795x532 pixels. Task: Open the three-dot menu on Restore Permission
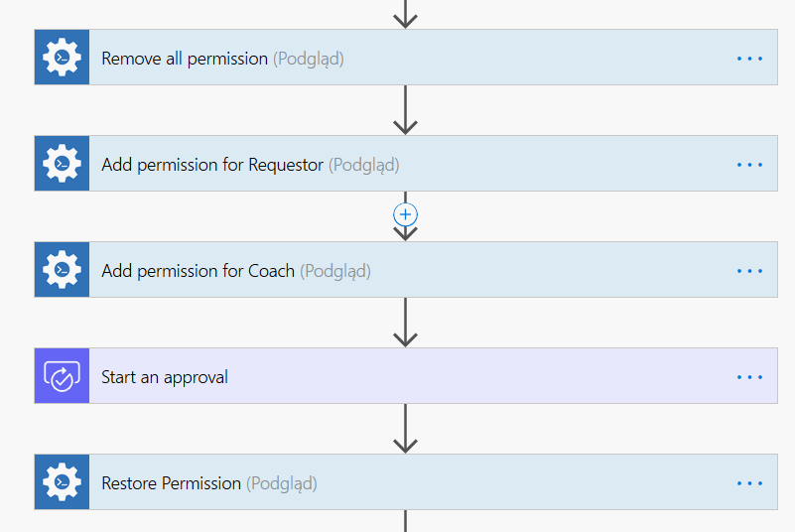[749, 483]
